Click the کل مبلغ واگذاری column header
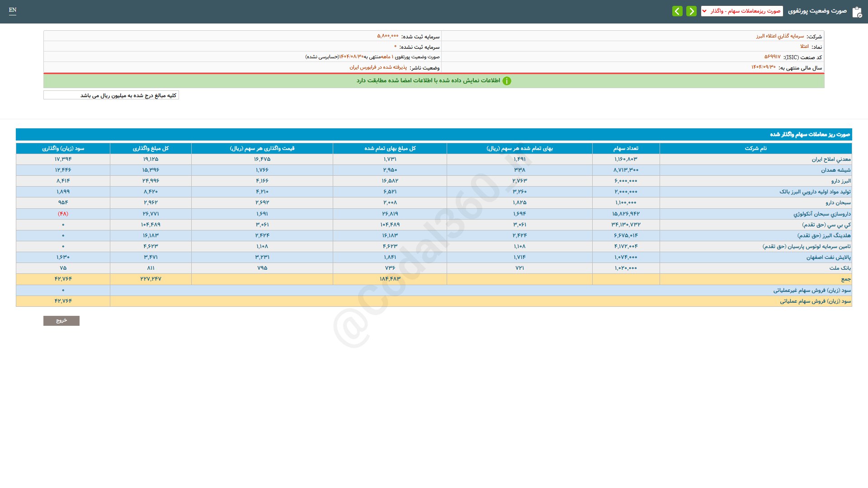This screenshot has width=868, height=488. (151, 149)
